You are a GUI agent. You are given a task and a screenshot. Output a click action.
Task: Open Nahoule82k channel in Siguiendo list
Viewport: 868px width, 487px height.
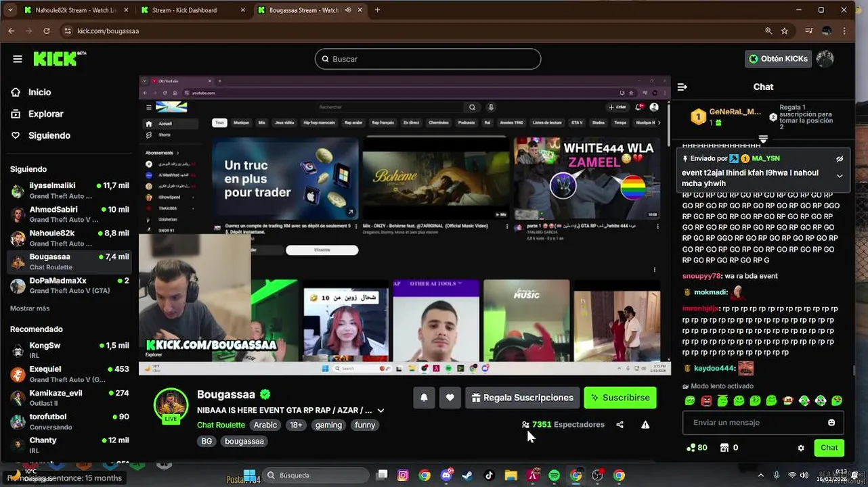click(69, 238)
